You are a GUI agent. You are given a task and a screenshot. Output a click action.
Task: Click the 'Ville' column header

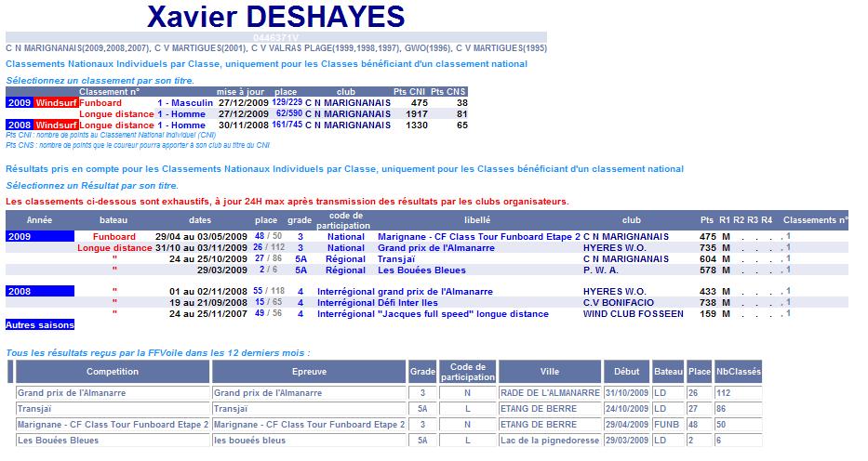[x=549, y=372]
